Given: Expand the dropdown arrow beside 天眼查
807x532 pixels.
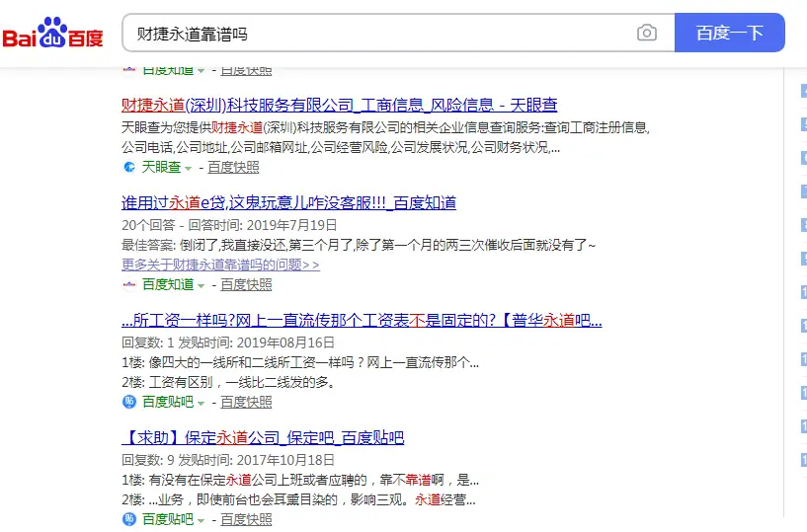Looking at the screenshot, I should click(x=188, y=168).
